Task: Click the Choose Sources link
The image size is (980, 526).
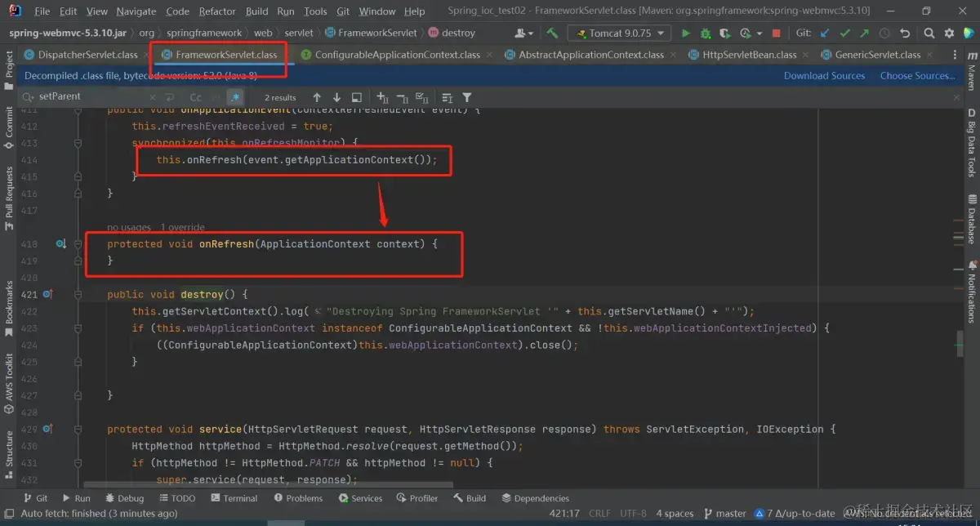Action: pyautogui.click(x=917, y=76)
